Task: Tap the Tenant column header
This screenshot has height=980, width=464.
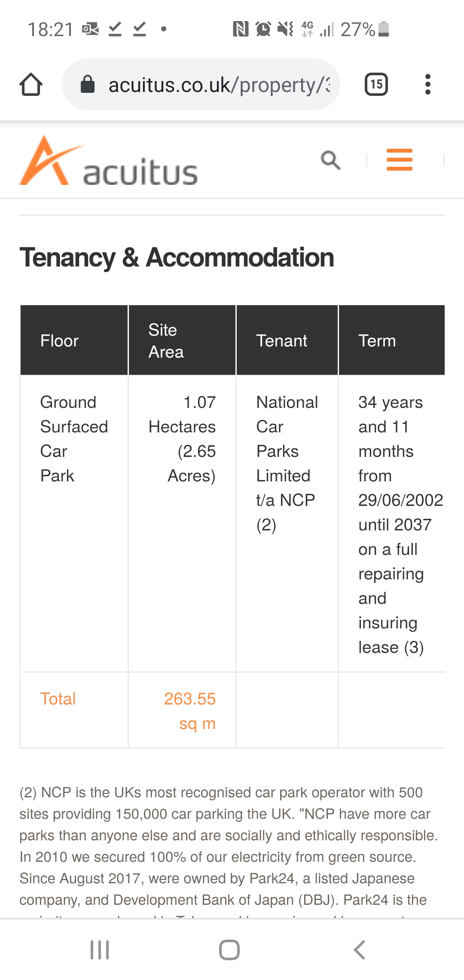Action: click(x=282, y=341)
